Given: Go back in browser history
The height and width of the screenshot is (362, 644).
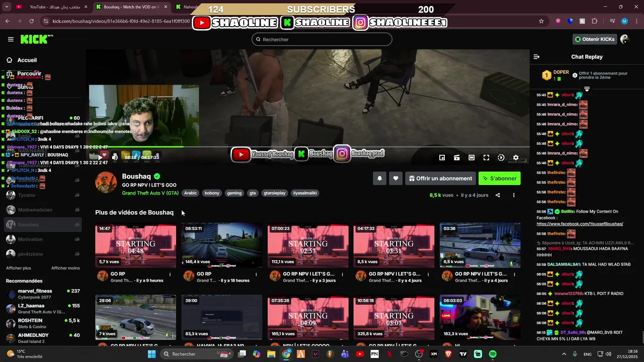Looking at the screenshot, I should [x=7, y=21].
